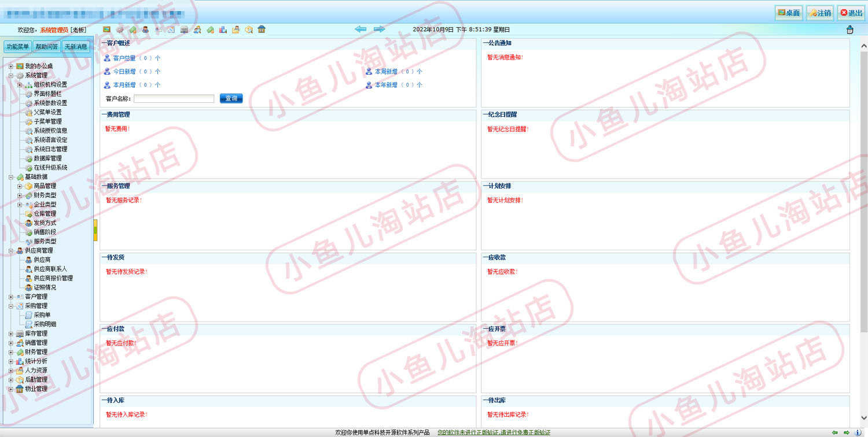Click the statistics bar chart toolbar icon
Viewport: 868px width, 437px height.
click(x=223, y=29)
